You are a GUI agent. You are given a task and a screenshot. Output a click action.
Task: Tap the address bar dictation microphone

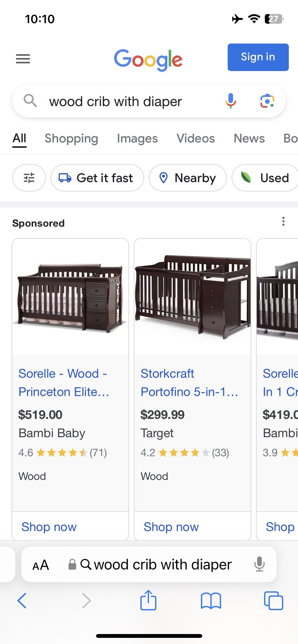(x=259, y=564)
